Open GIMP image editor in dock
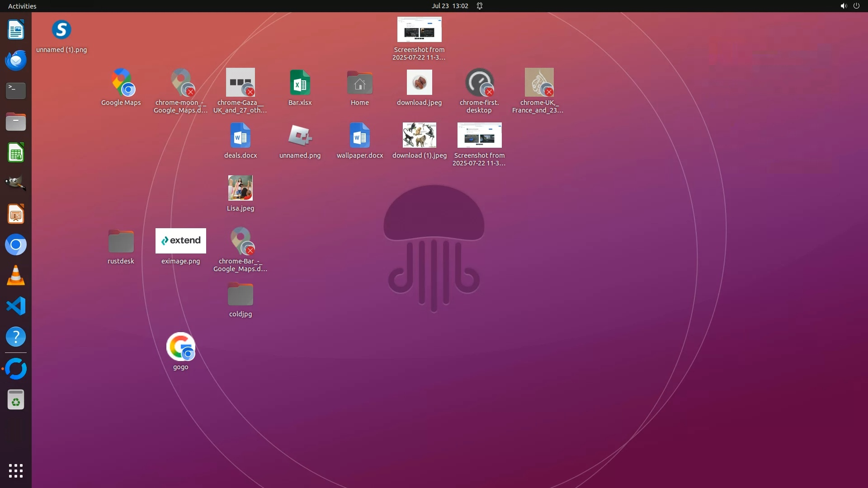 16,183
